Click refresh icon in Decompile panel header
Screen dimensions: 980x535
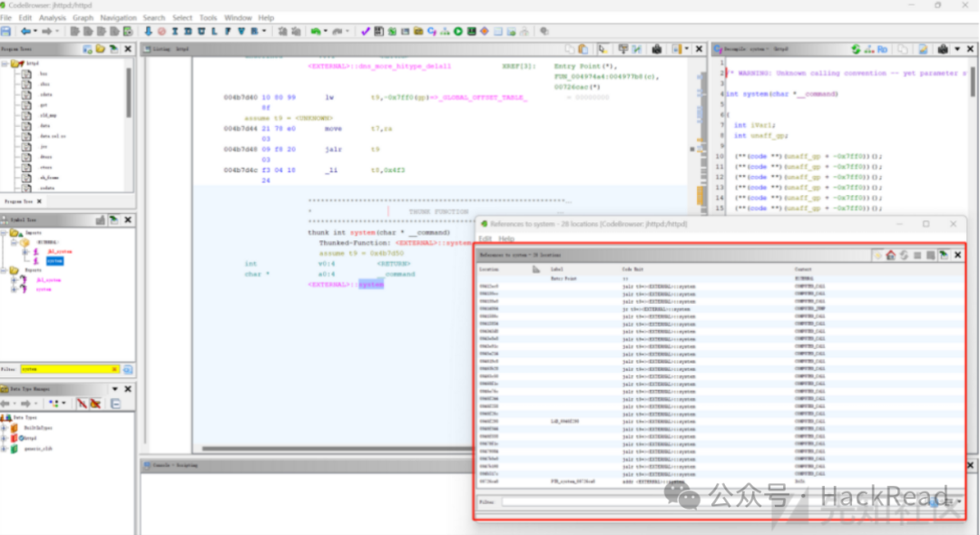point(856,49)
